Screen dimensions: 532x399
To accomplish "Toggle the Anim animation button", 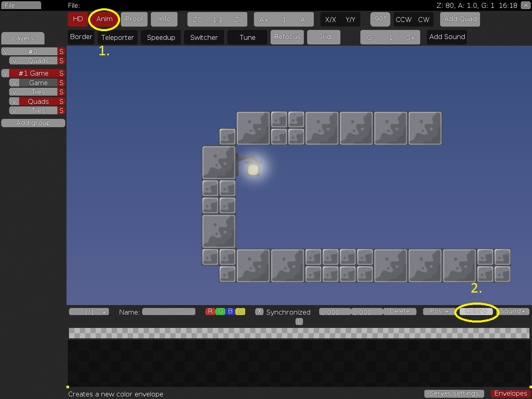I will (104, 19).
